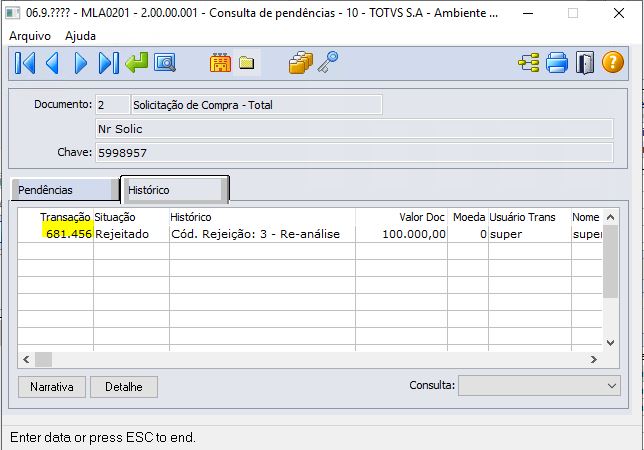Click the Chave field 5998957

coord(354,153)
